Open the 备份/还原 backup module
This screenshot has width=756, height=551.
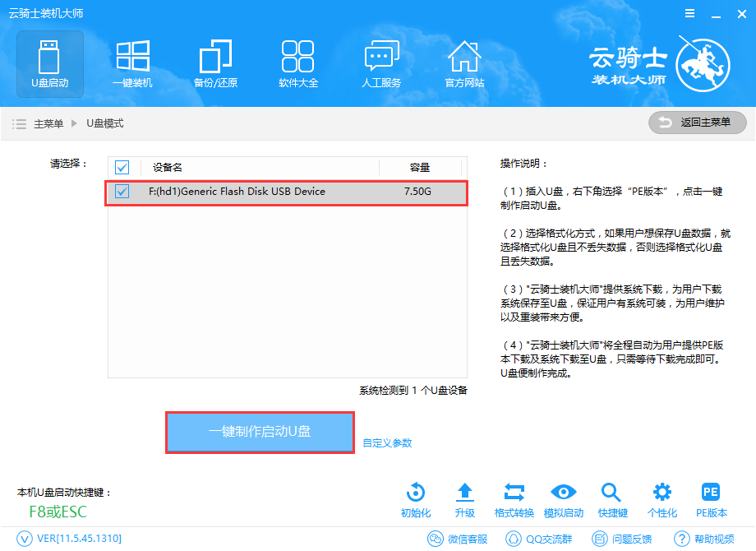[215, 63]
